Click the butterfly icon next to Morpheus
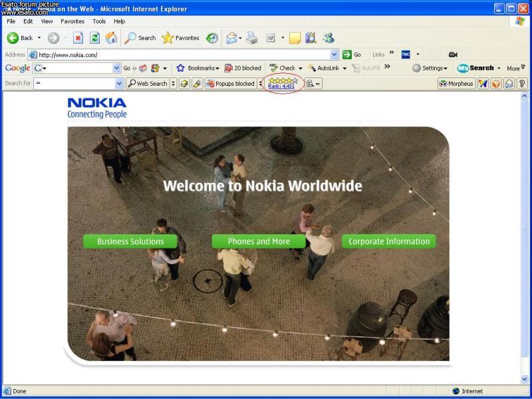This screenshot has width=532, height=399. pyautogui.click(x=483, y=84)
